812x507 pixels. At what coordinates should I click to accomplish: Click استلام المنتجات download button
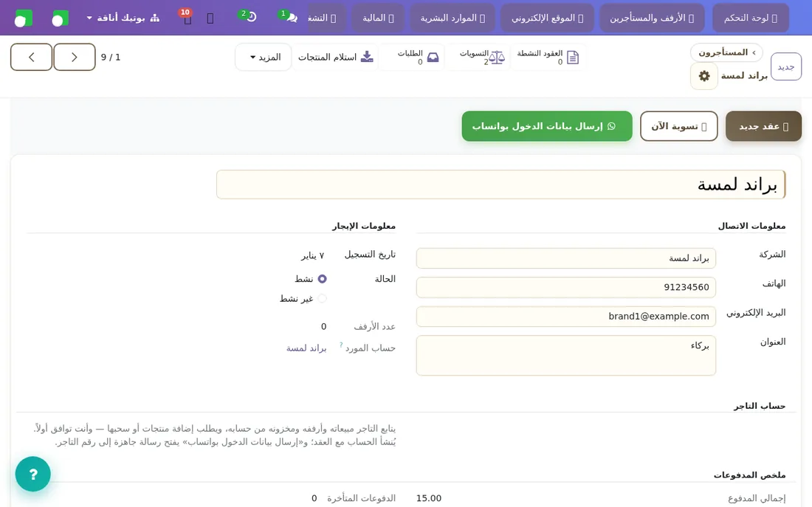point(335,57)
